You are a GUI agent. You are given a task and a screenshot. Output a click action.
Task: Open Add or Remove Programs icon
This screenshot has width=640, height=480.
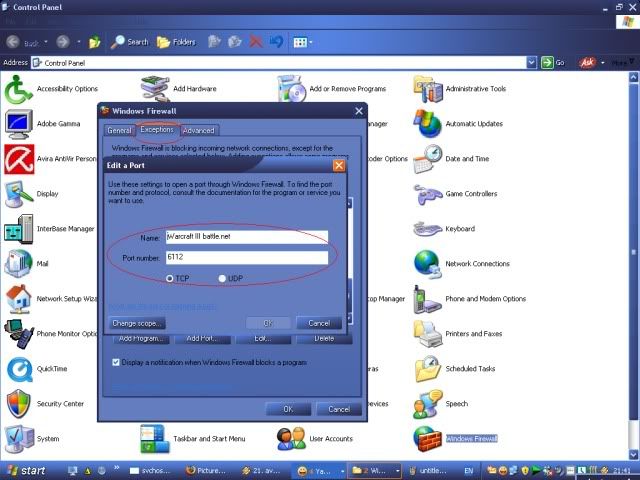291,88
